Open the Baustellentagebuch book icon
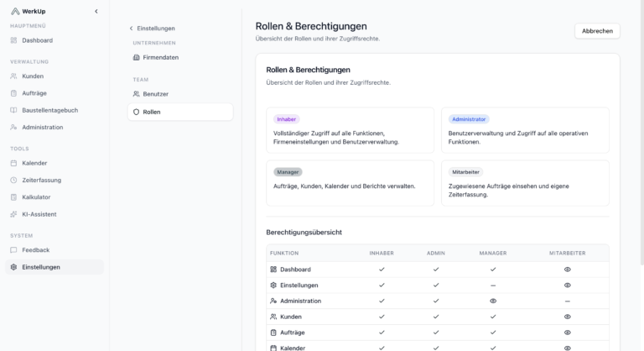Viewport: 644px width, 351px height. coord(13,110)
